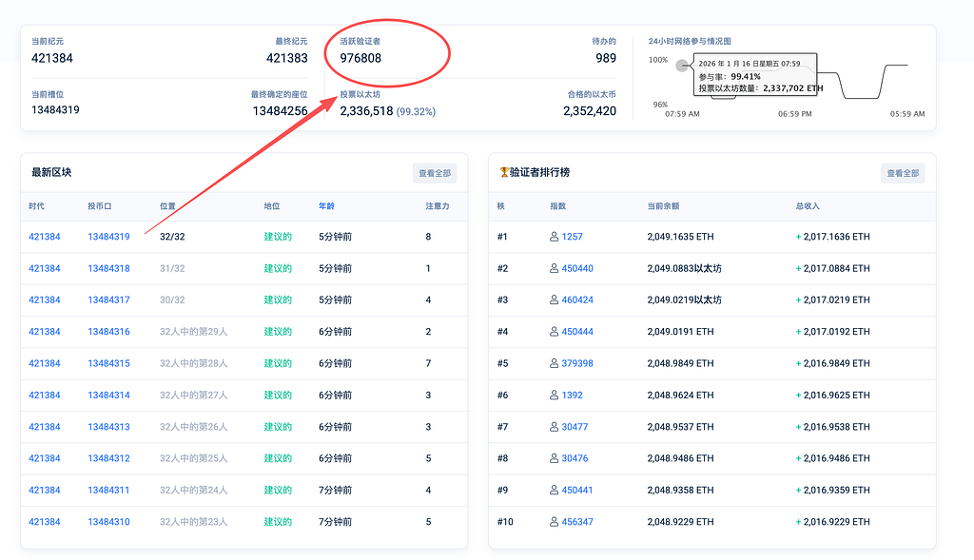This screenshot has width=974, height=560.
Task: Select the 活跃验证者 value 976808
Action: coord(360,58)
